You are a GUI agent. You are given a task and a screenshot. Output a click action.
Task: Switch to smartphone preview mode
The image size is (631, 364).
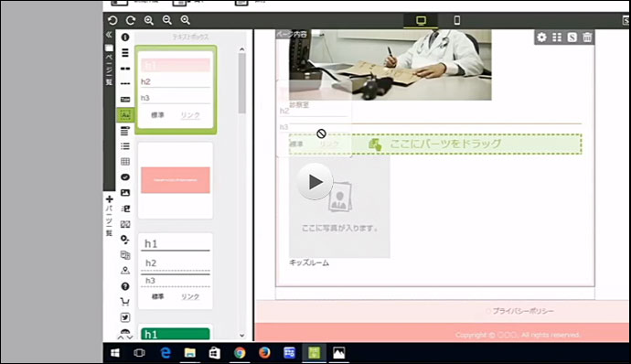(456, 20)
